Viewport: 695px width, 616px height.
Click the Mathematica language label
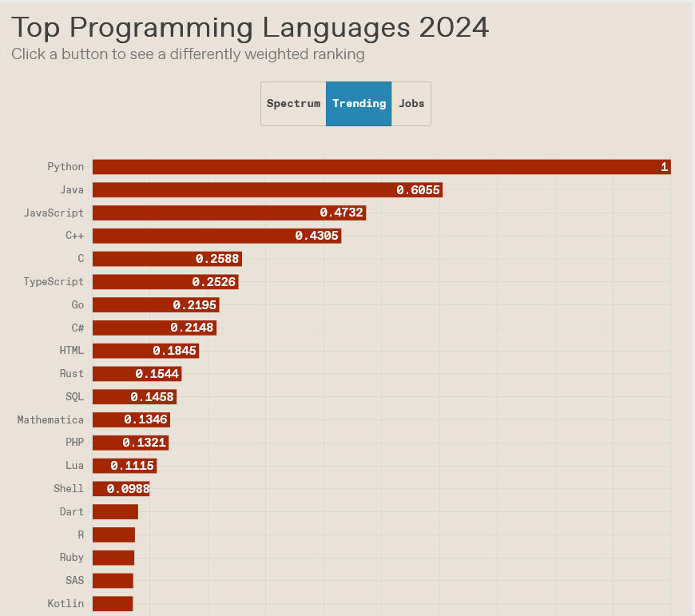pyautogui.click(x=50, y=419)
